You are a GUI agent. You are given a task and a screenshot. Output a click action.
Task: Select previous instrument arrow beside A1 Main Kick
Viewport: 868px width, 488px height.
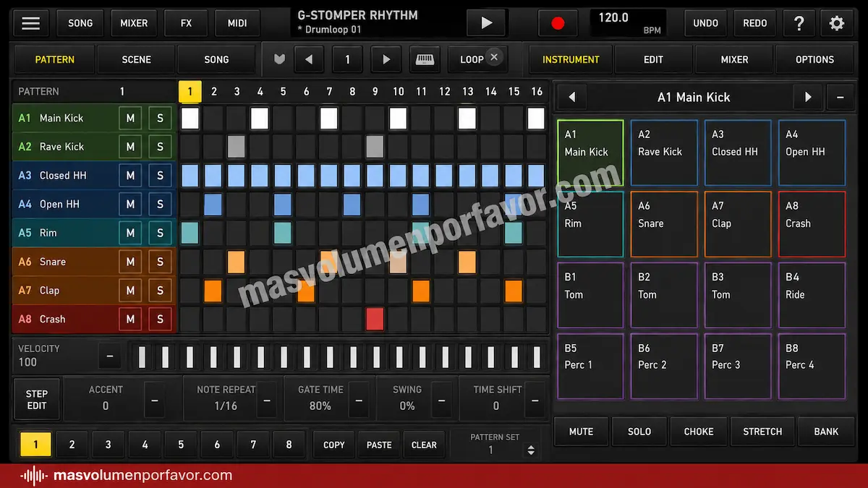click(x=571, y=97)
